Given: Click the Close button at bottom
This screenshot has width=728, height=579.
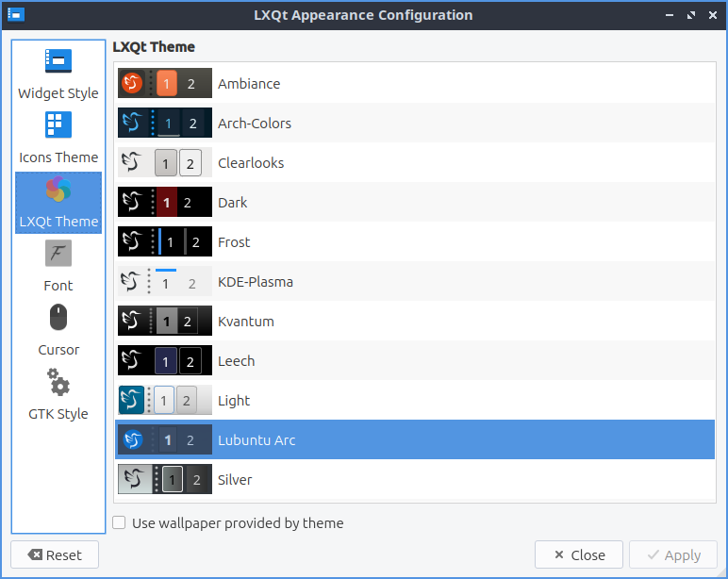Looking at the screenshot, I should [x=578, y=555].
